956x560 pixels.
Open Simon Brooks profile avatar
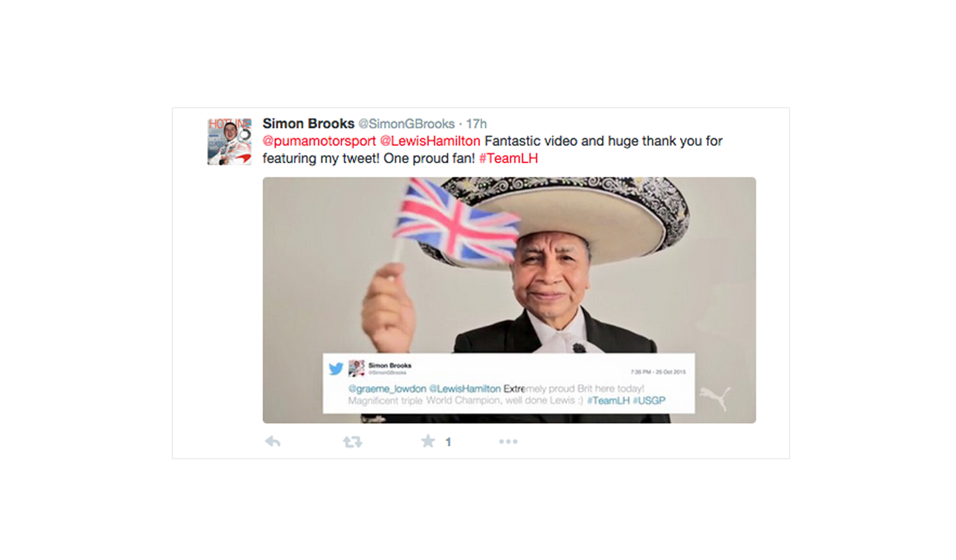pos(229,141)
